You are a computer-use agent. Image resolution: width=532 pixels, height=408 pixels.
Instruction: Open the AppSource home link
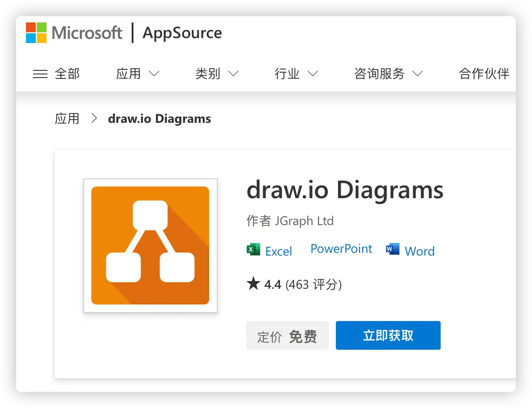pyautogui.click(x=182, y=33)
